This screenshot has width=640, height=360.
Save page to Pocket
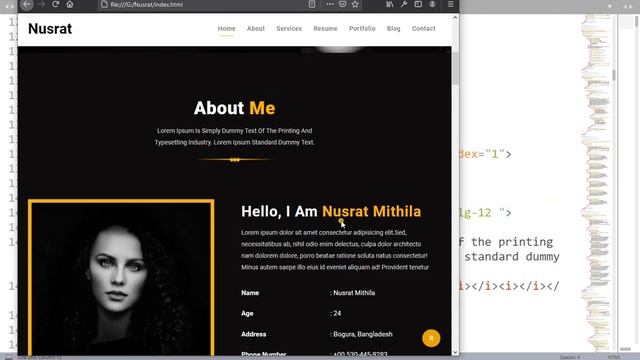tap(342, 4)
